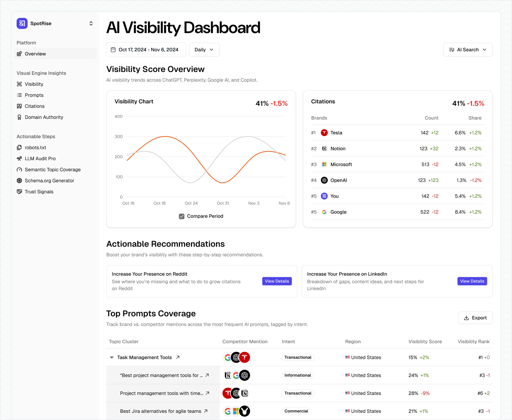Image resolution: width=512 pixels, height=420 pixels.
Task: Click the competitor logos in Jira alternatives row
Action: (236, 411)
